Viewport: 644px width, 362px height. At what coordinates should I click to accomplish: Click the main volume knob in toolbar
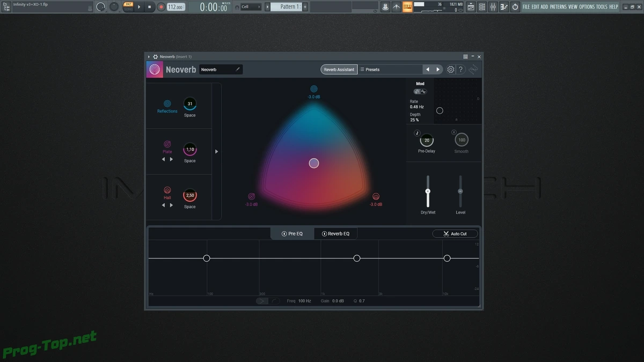(x=101, y=7)
